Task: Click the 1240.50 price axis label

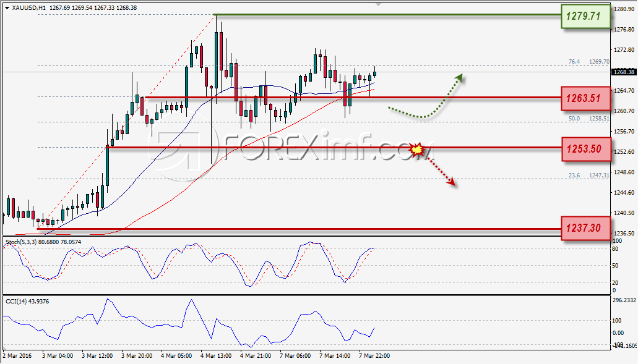Action: 624,213
